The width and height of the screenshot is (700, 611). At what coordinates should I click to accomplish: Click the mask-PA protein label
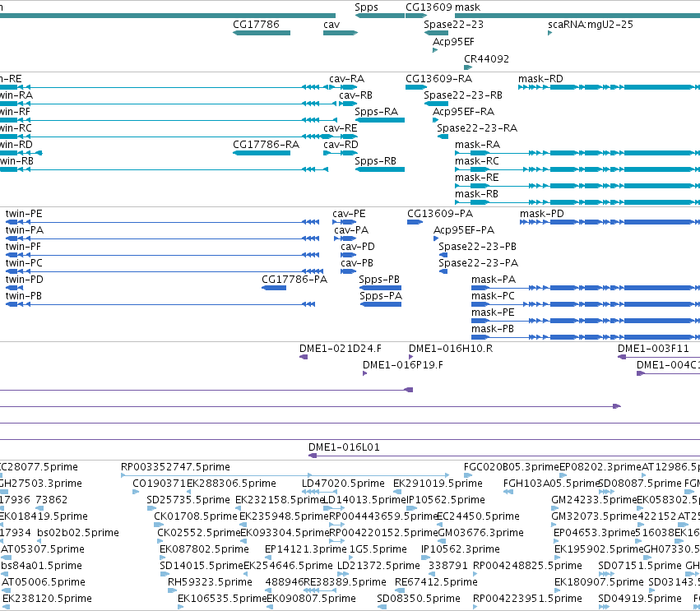pos(494,280)
